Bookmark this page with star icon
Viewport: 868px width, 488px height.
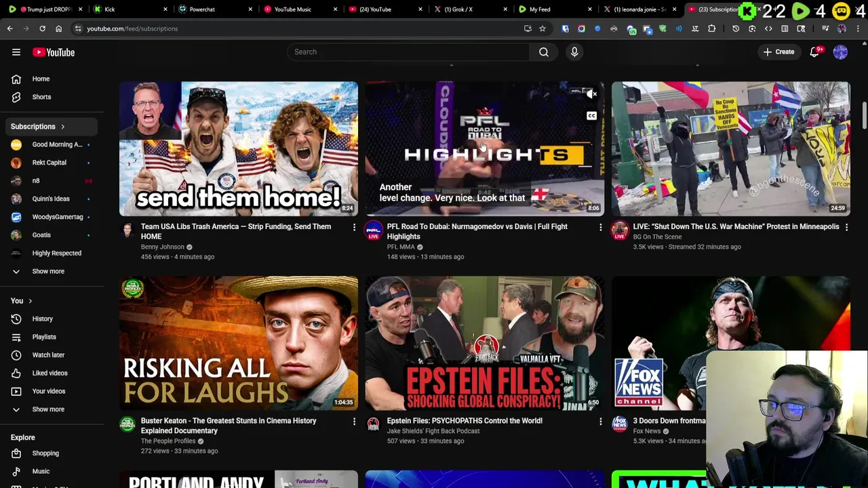pos(542,28)
